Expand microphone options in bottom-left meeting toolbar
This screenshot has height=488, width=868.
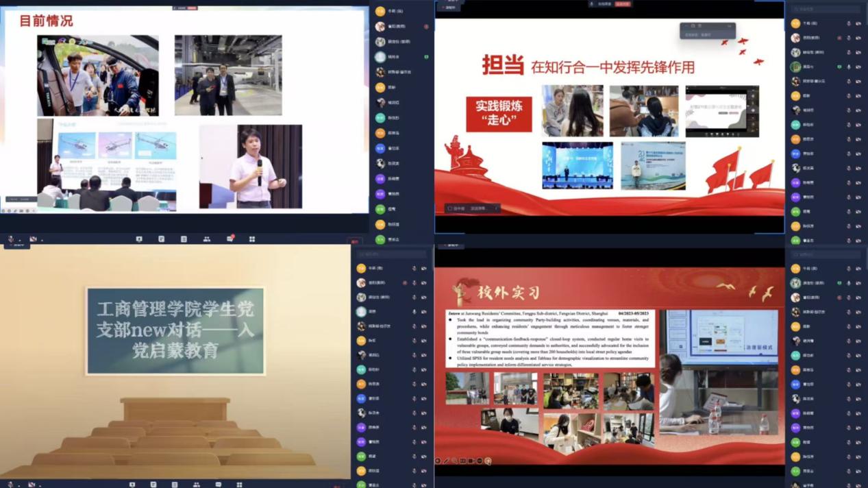click(x=20, y=485)
